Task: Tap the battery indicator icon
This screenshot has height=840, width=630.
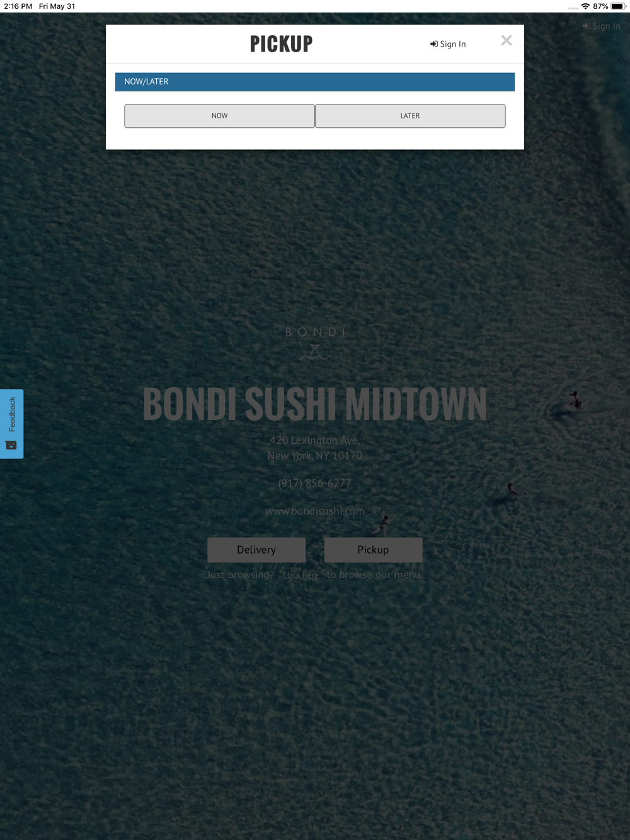Action: tap(618, 6)
